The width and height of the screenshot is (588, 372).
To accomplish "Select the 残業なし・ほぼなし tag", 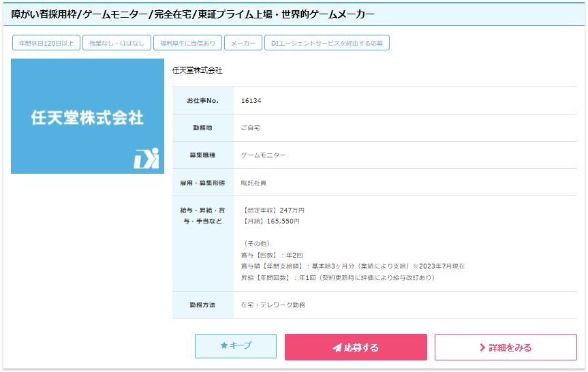I will pyautogui.click(x=117, y=43).
